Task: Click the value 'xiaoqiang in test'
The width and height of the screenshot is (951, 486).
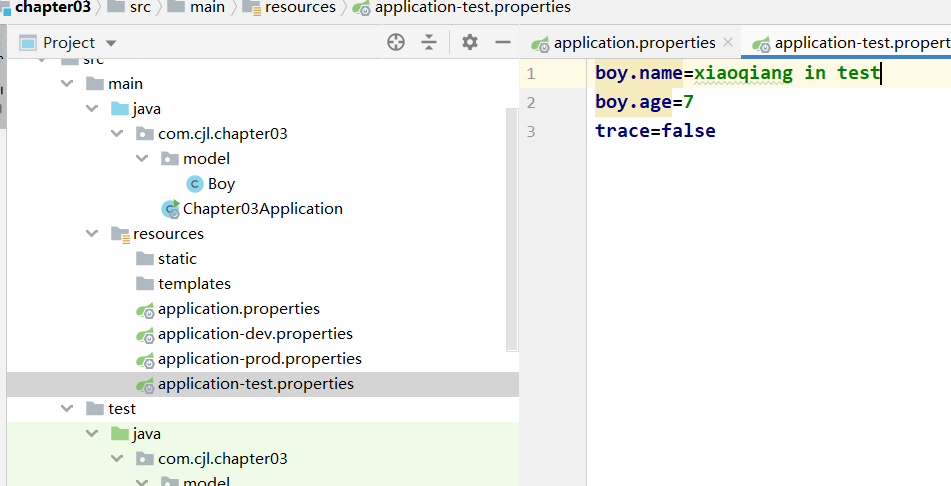Action: click(787, 73)
